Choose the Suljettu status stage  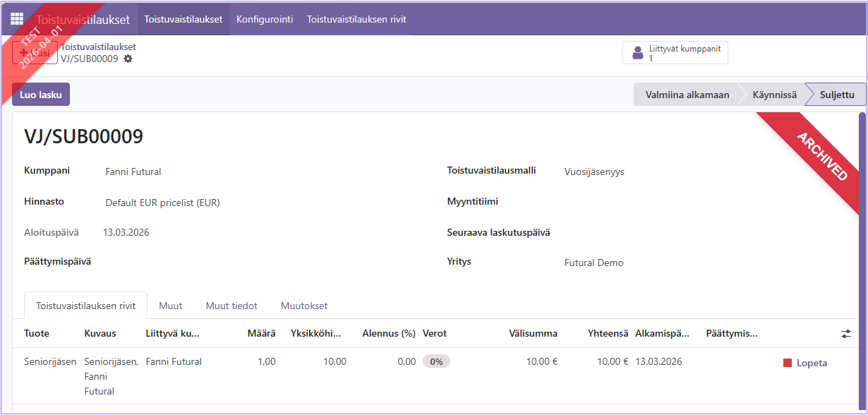tap(837, 95)
